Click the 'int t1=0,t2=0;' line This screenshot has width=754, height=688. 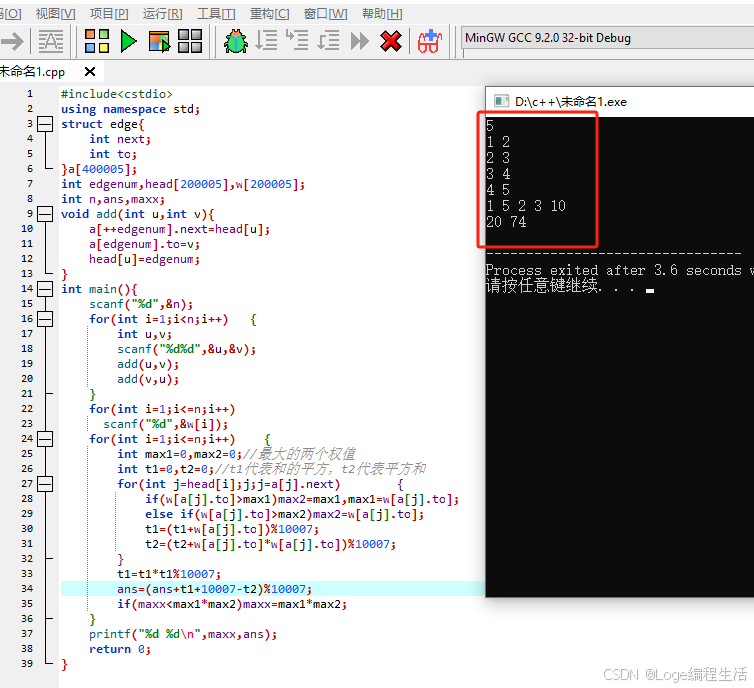(165, 469)
